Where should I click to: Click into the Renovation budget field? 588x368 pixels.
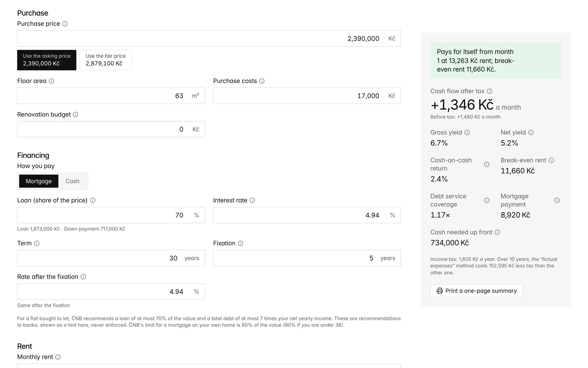point(111,129)
